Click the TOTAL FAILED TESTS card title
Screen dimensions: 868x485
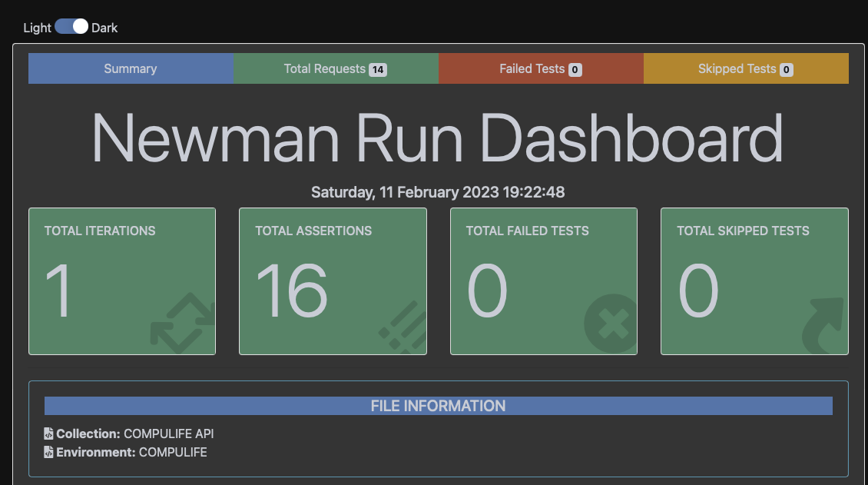(x=528, y=231)
